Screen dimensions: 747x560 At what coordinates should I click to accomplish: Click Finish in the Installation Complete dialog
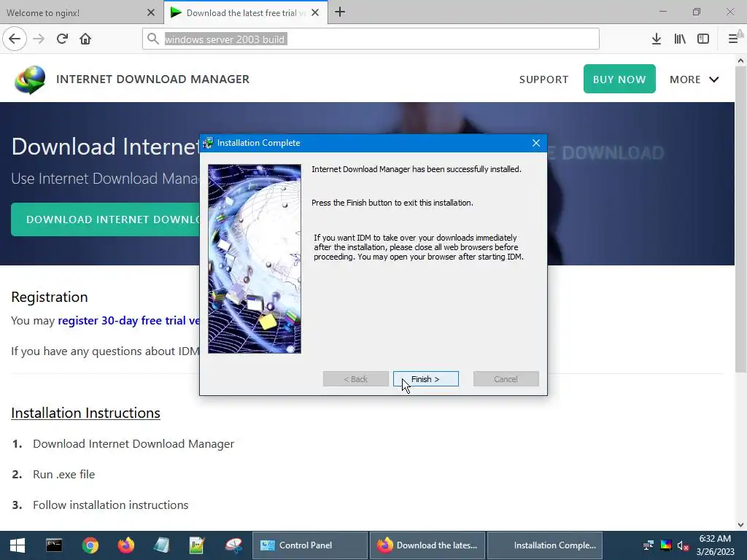click(426, 379)
